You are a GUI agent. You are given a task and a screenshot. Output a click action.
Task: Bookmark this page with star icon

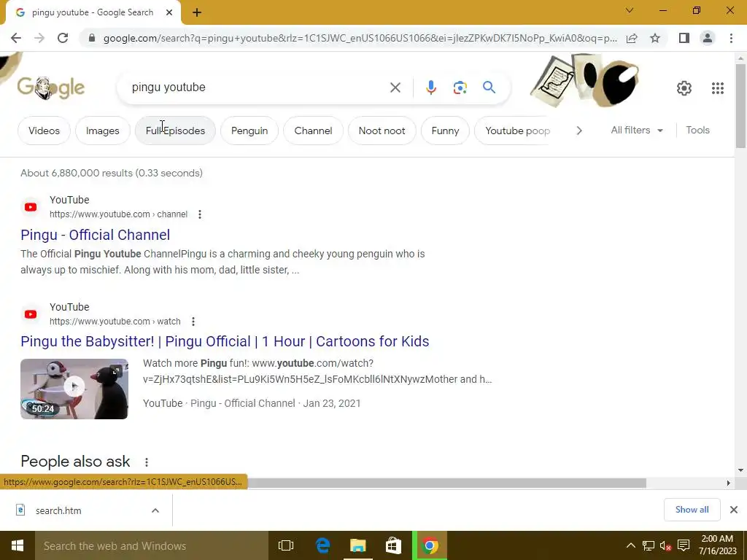[655, 38]
